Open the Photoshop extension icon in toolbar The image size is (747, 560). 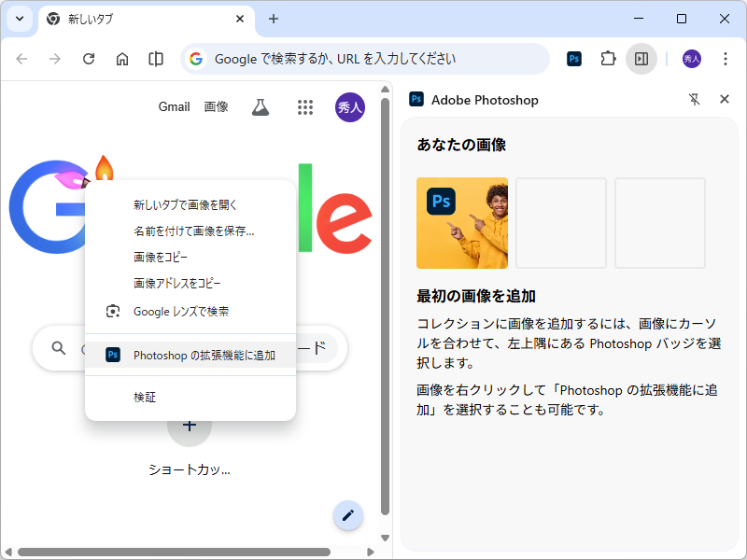[x=573, y=58]
